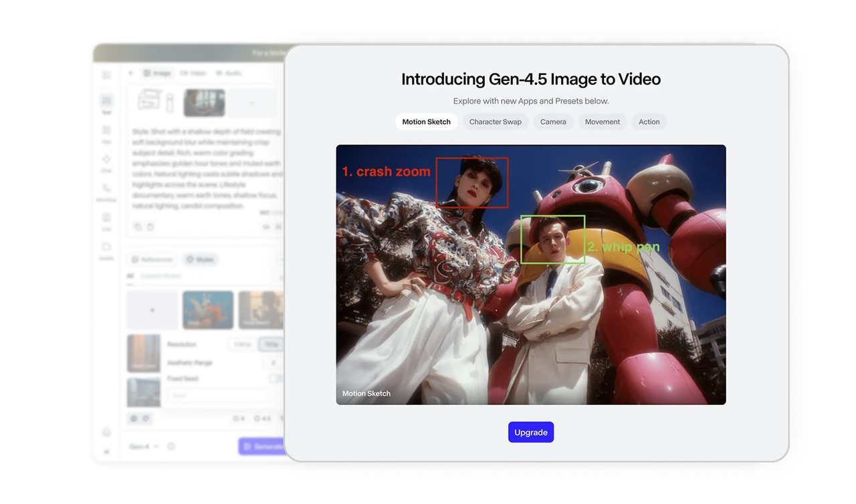Copy the prompt text in background window

138,227
